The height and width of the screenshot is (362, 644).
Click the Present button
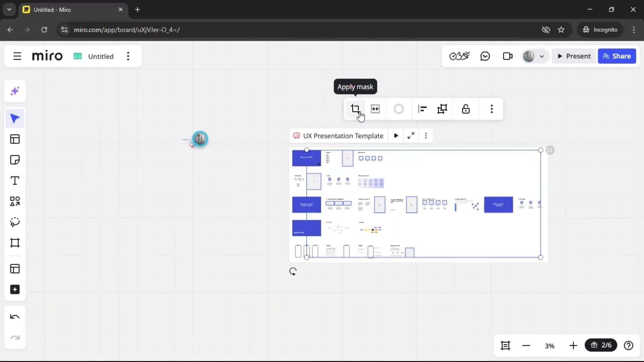[x=574, y=56]
